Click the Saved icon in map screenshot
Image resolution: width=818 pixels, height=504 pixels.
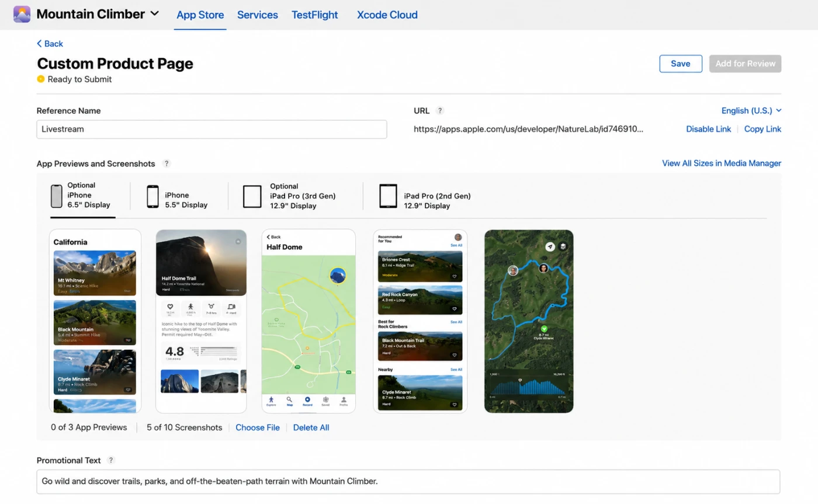(325, 401)
